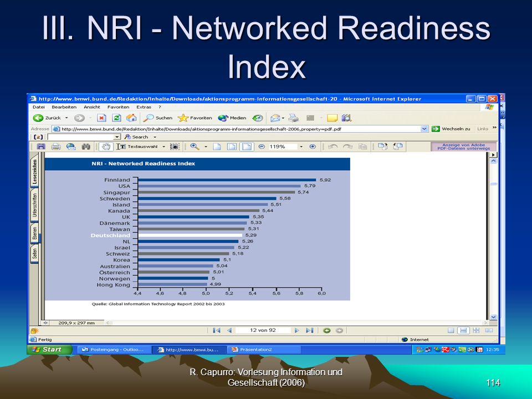Expand the Textauswahl tool dropdown arrow
The width and height of the screenshot is (532, 399).
click(163, 146)
